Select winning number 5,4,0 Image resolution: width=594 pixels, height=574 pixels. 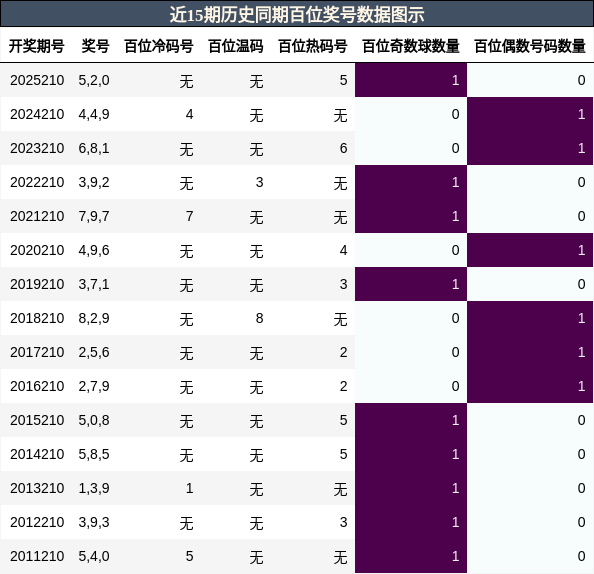(x=94, y=556)
